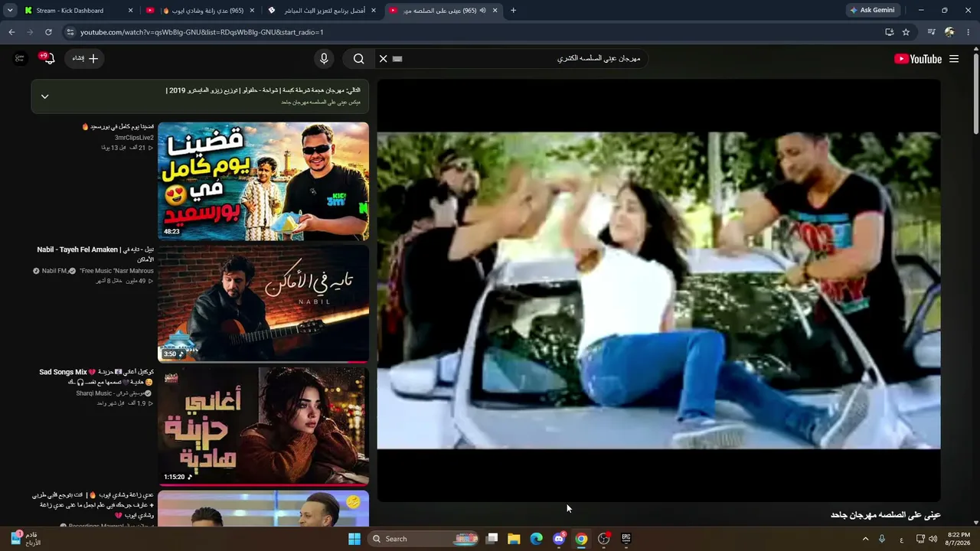Reload the current YouTube page
980x551 pixels.
48,32
